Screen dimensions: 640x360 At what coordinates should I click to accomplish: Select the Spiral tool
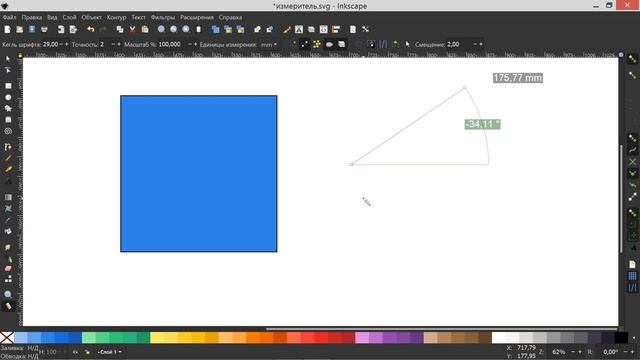click(8, 131)
